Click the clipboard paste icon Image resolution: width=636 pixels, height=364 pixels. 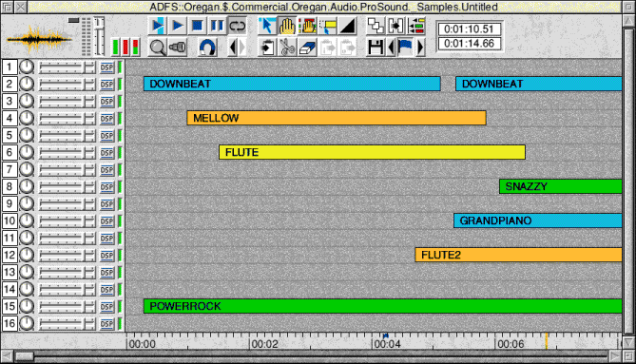267,48
